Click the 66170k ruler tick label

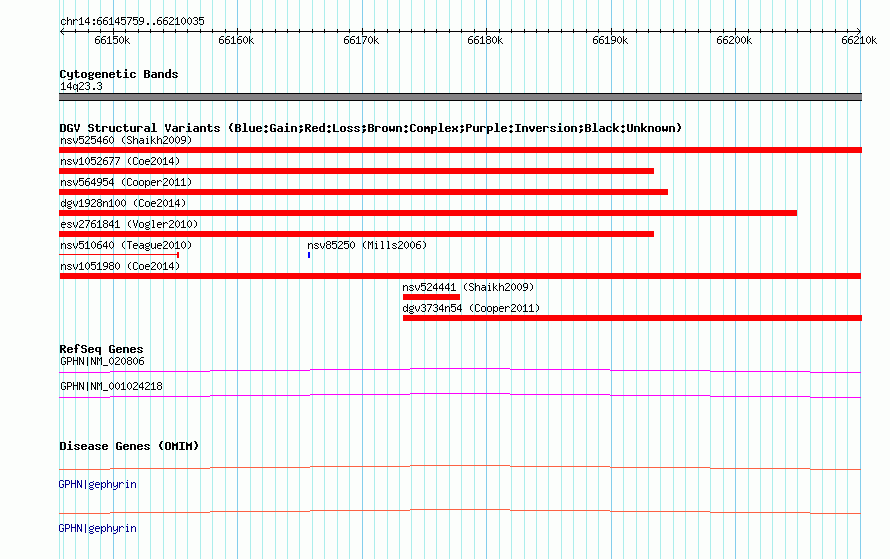pyautogui.click(x=361, y=40)
